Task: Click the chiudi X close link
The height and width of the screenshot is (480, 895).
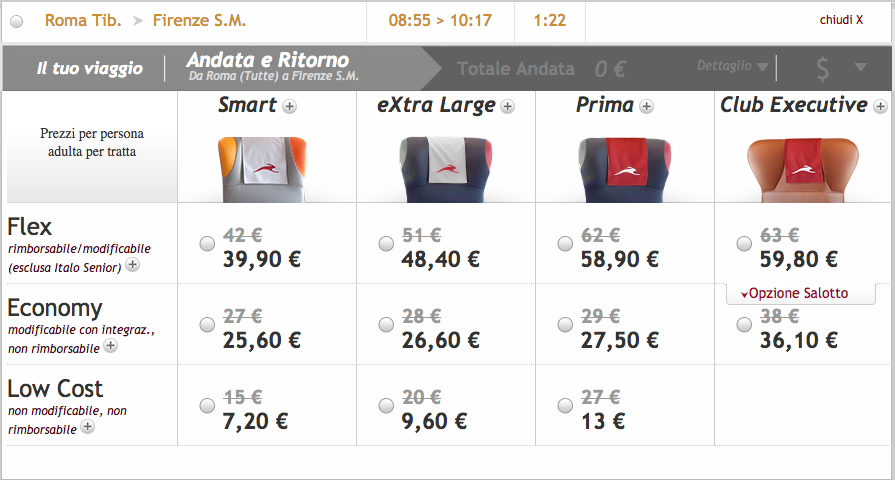Action: [840, 20]
